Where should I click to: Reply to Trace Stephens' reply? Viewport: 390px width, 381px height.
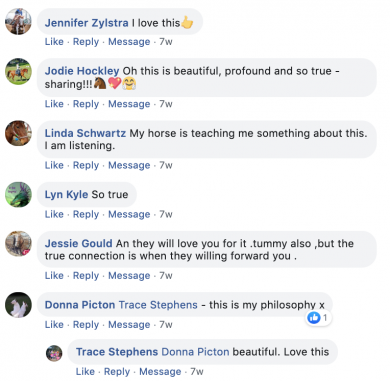pyautogui.click(x=117, y=372)
